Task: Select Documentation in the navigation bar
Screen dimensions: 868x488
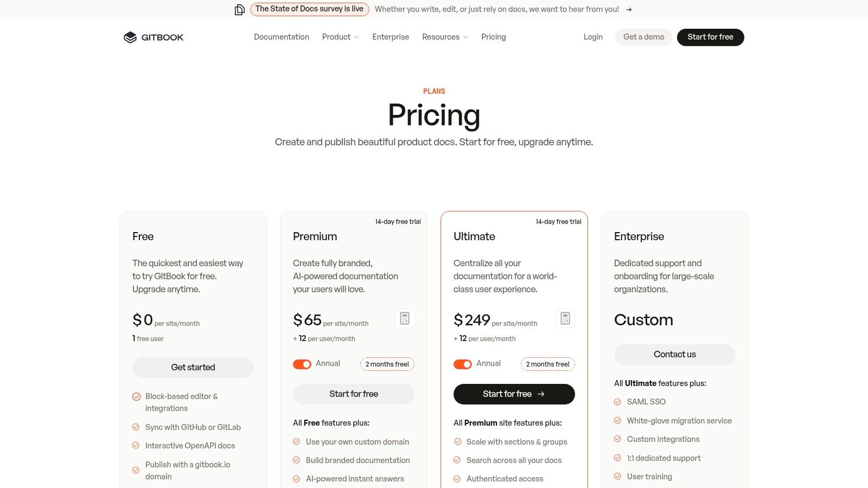Action: pos(282,37)
